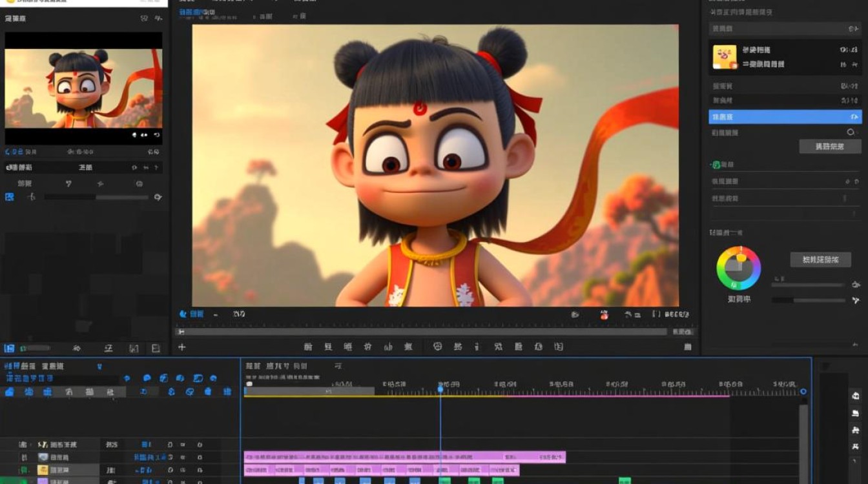Click the grey button below the highlighted blue row
This screenshot has width=868, height=484.
click(830, 146)
